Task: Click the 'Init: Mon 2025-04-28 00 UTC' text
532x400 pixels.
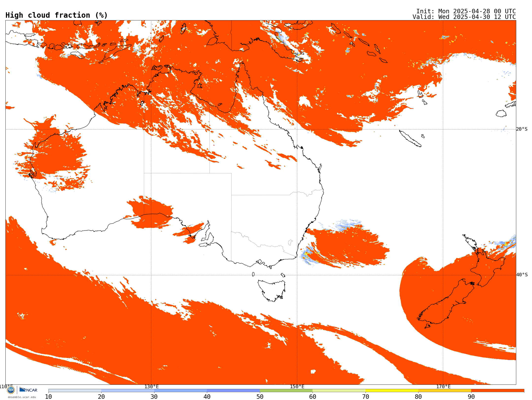Action: click(x=466, y=11)
